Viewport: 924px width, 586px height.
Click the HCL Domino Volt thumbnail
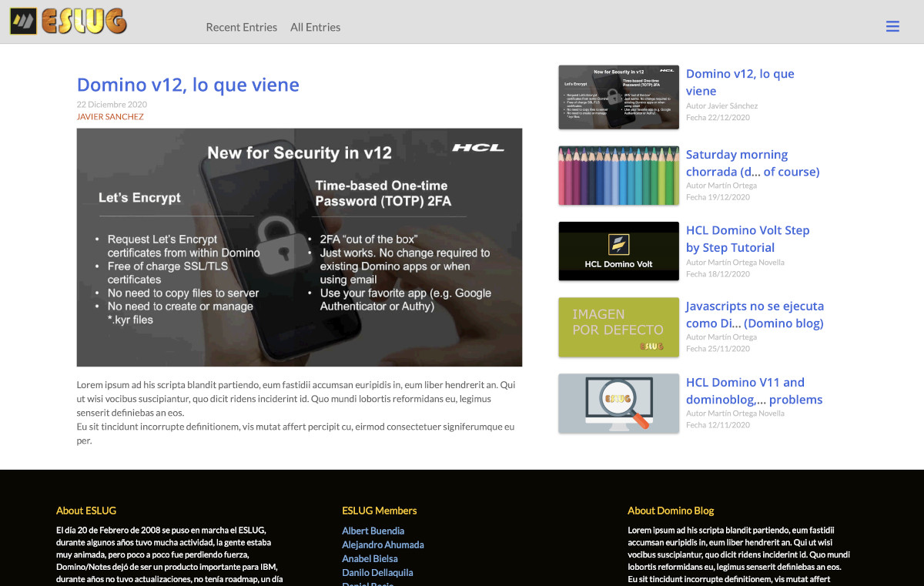[x=618, y=251]
